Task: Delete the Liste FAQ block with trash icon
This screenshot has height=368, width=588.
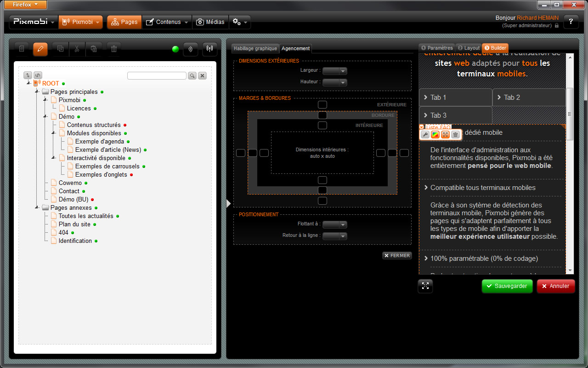Action: point(455,134)
